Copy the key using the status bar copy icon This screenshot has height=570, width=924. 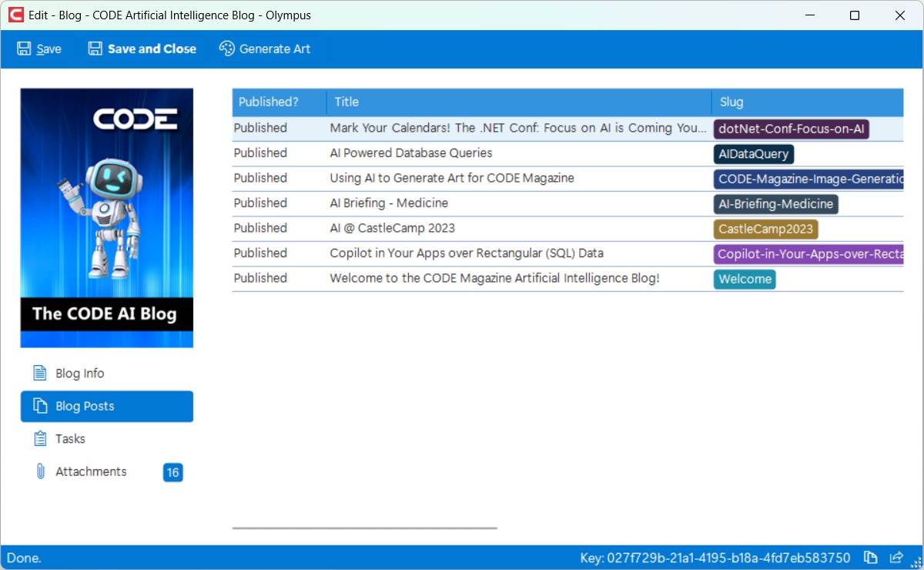point(871,558)
